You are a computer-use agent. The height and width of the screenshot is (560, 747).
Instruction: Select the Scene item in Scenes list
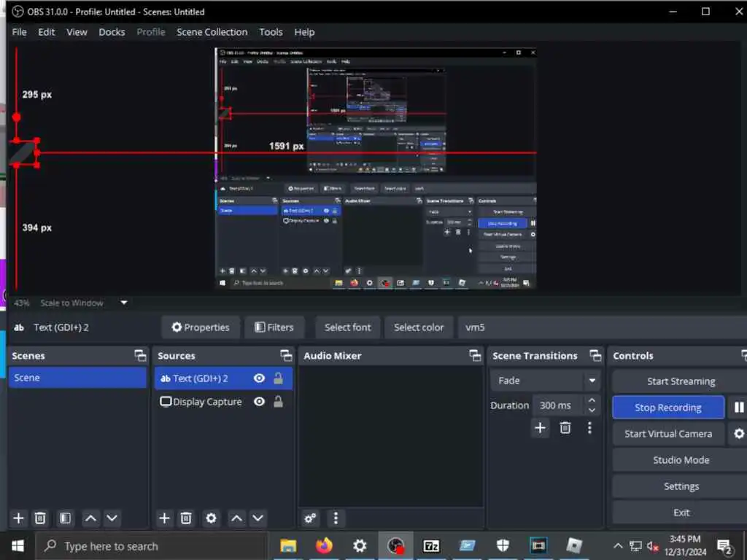(x=77, y=378)
